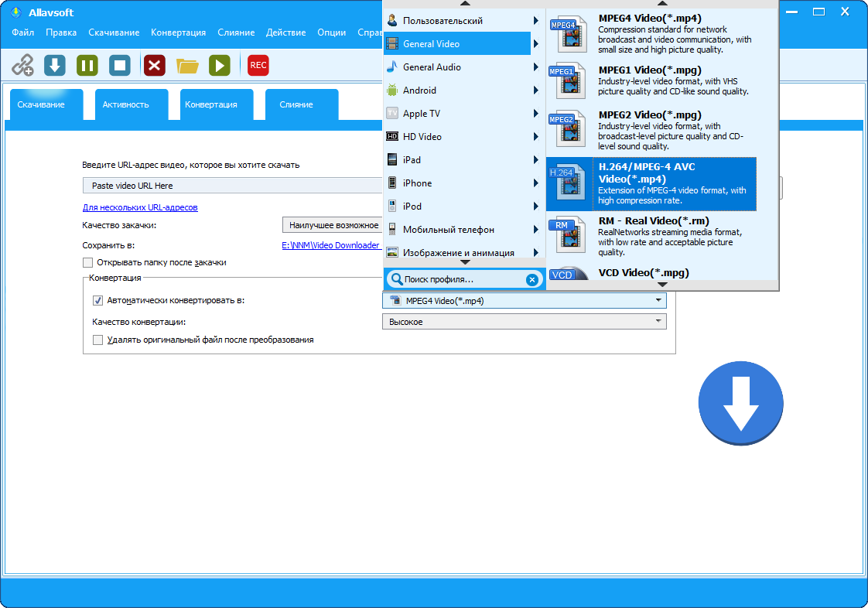Delete item using red X toolbar icon

tap(155, 65)
